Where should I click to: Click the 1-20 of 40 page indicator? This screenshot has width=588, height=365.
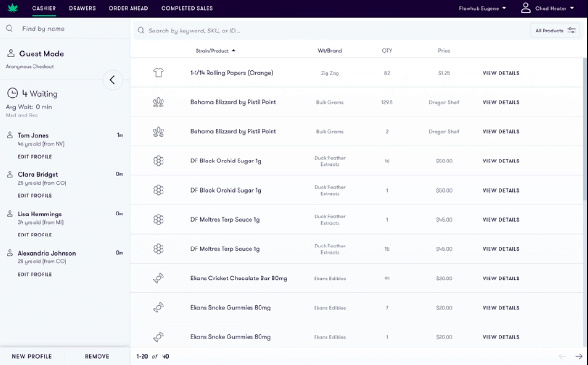(152, 356)
